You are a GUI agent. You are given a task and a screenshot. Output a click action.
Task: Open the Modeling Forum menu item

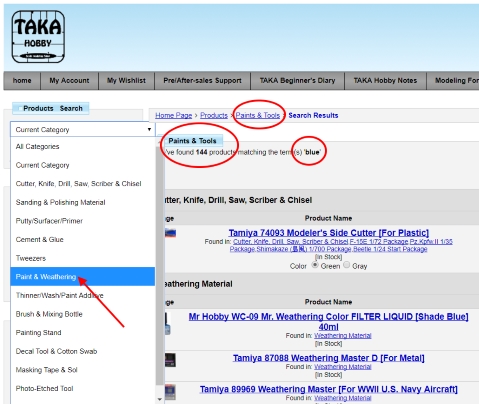coord(453,81)
